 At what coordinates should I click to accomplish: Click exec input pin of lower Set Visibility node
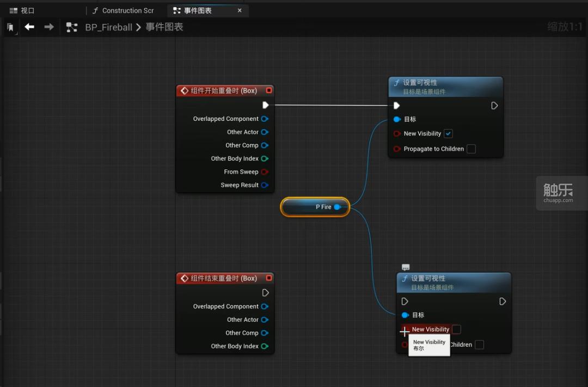point(405,302)
